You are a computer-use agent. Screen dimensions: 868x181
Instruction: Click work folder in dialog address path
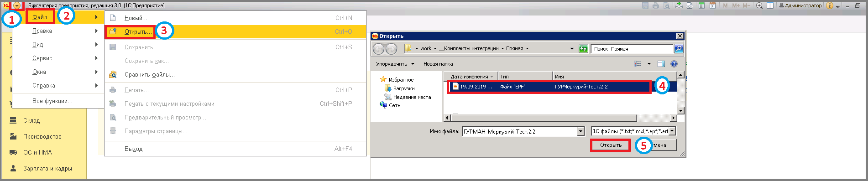tap(426, 48)
